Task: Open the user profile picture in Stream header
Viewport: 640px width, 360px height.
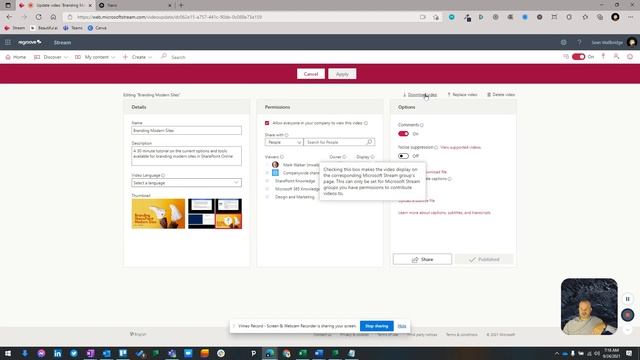Action: 631,42
